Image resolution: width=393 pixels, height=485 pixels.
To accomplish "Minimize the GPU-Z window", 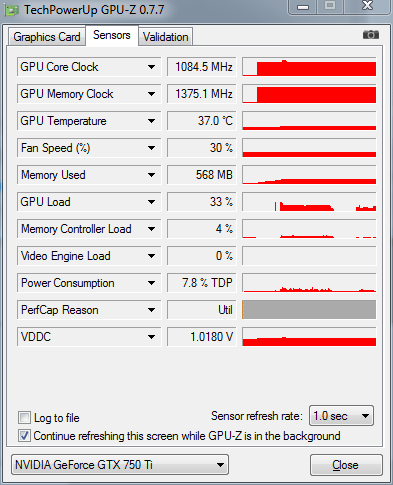I will (x=303, y=7).
